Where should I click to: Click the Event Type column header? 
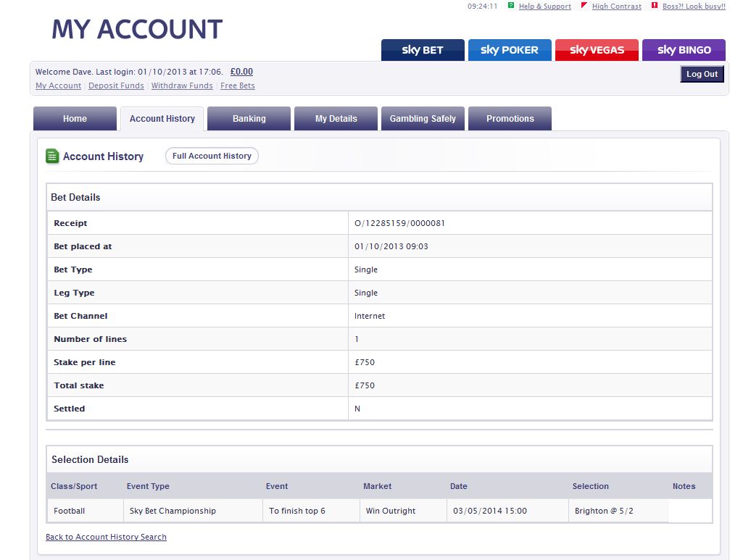[148, 486]
